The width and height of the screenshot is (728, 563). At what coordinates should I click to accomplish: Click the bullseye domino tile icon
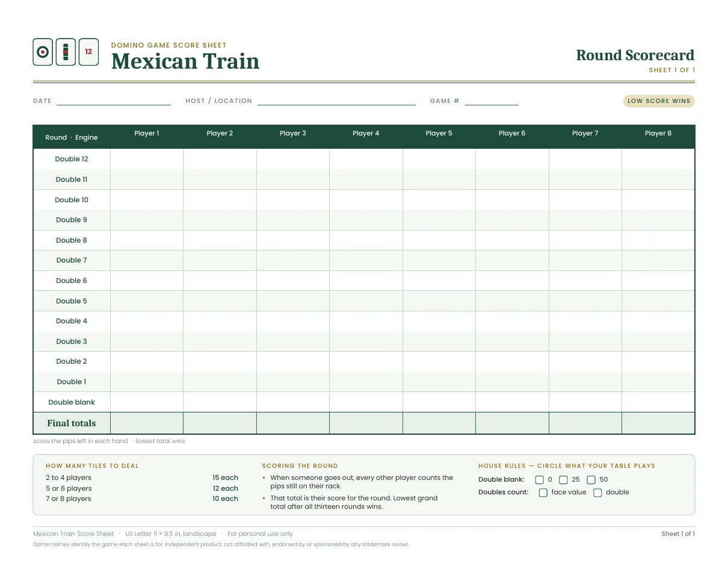coord(43,52)
